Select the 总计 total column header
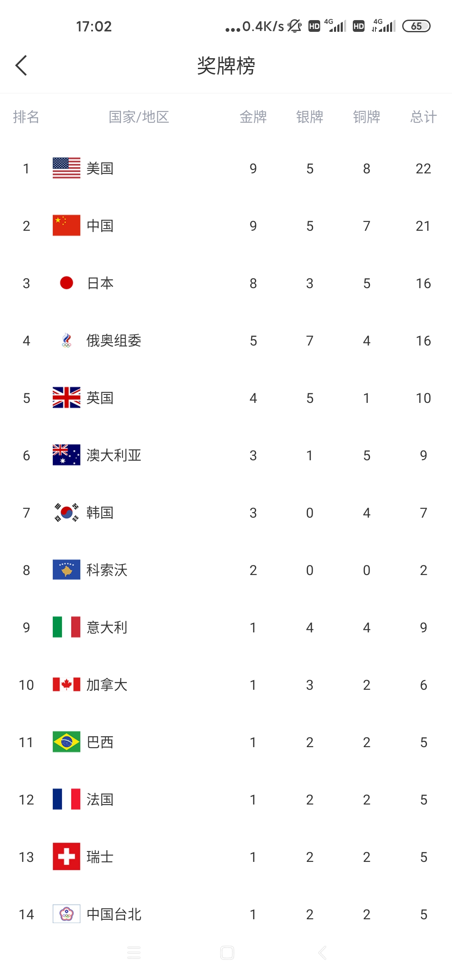The width and height of the screenshot is (452, 980). click(x=424, y=117)
